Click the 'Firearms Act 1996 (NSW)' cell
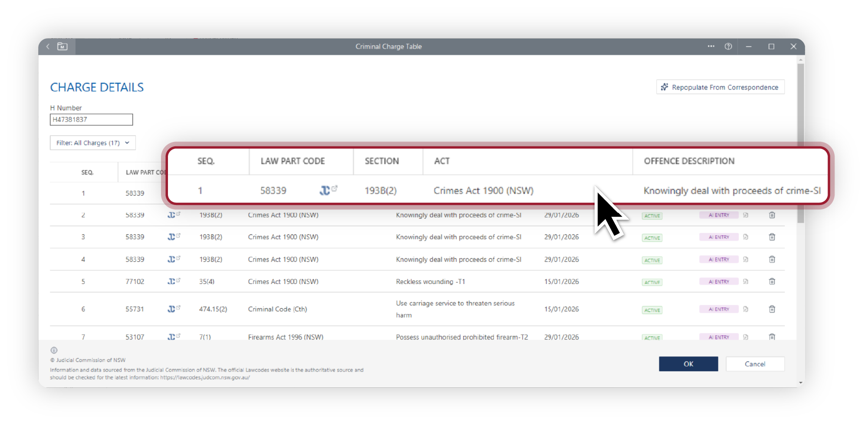This screenshot has height=426, width=868. (286, 337)
